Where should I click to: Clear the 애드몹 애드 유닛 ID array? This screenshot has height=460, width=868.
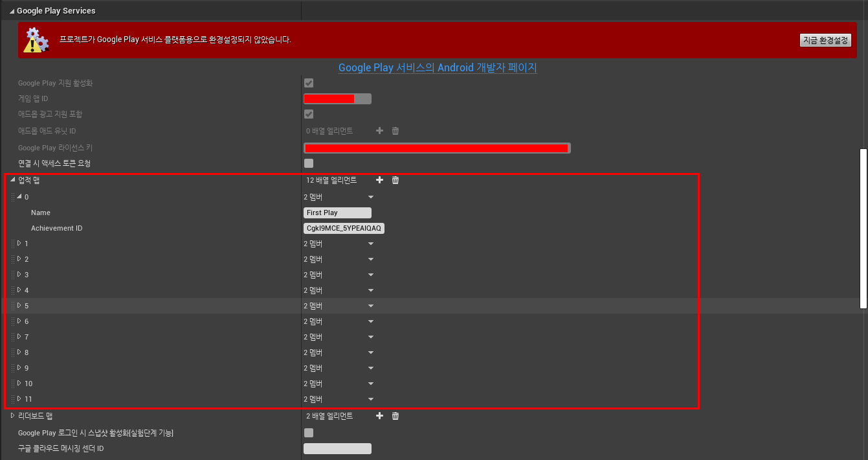click(x=395, y=131)
